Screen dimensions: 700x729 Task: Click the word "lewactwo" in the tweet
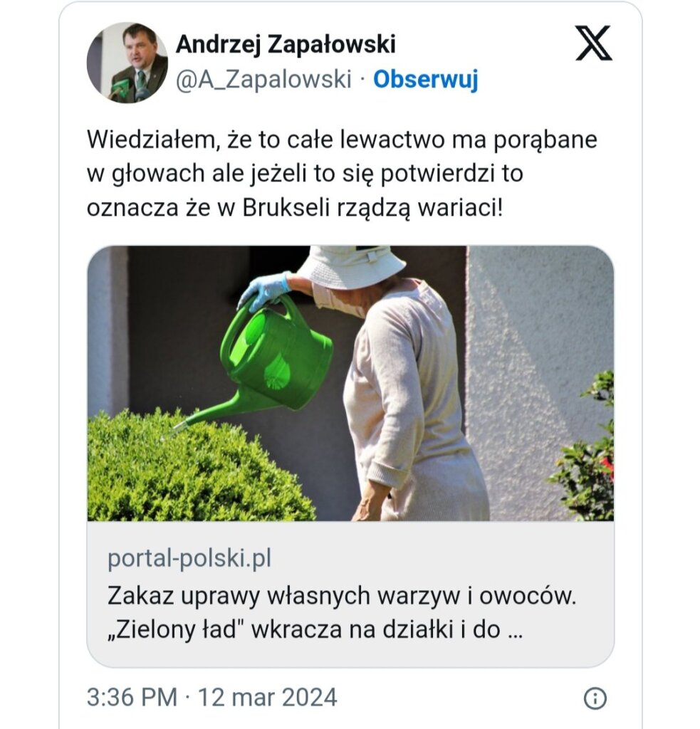tap(392, 140)
